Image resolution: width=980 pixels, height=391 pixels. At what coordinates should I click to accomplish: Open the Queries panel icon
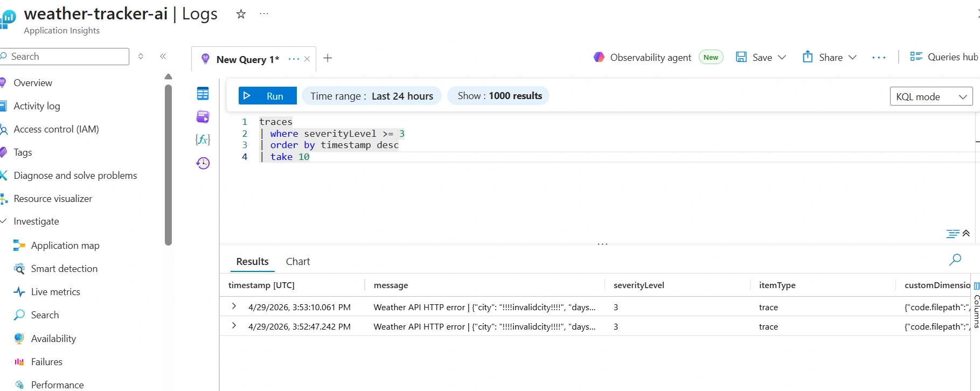(x=203, y=117)
